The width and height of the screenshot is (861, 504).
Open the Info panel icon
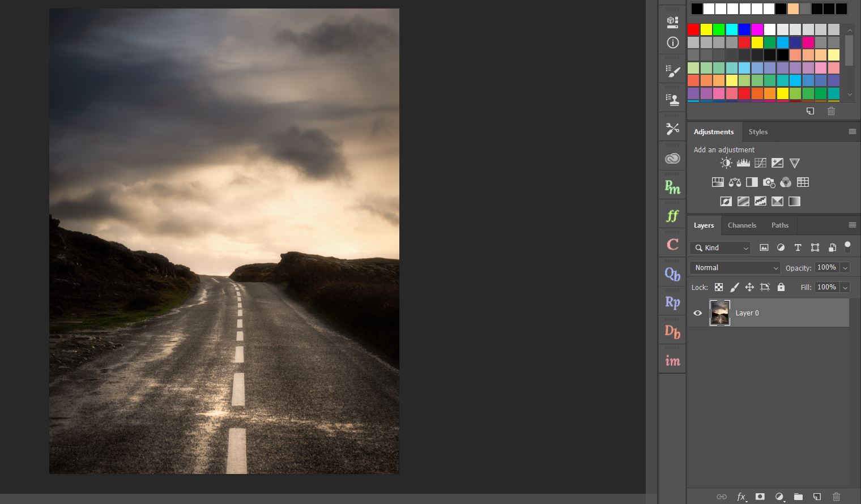pyautogui.click(x=672, y=42)
